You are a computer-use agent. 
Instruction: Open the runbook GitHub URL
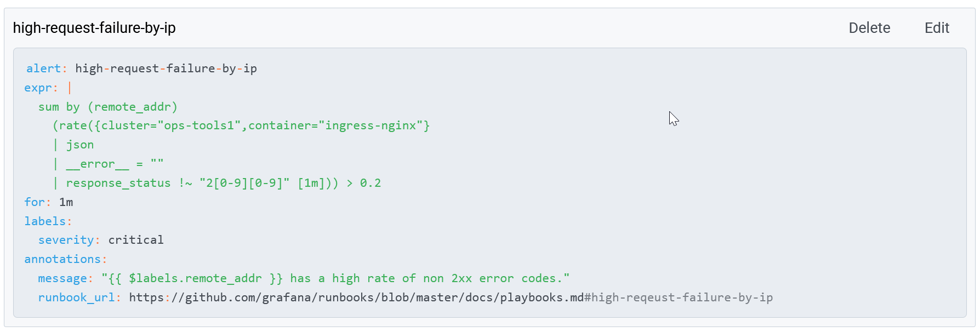[356, 297]
